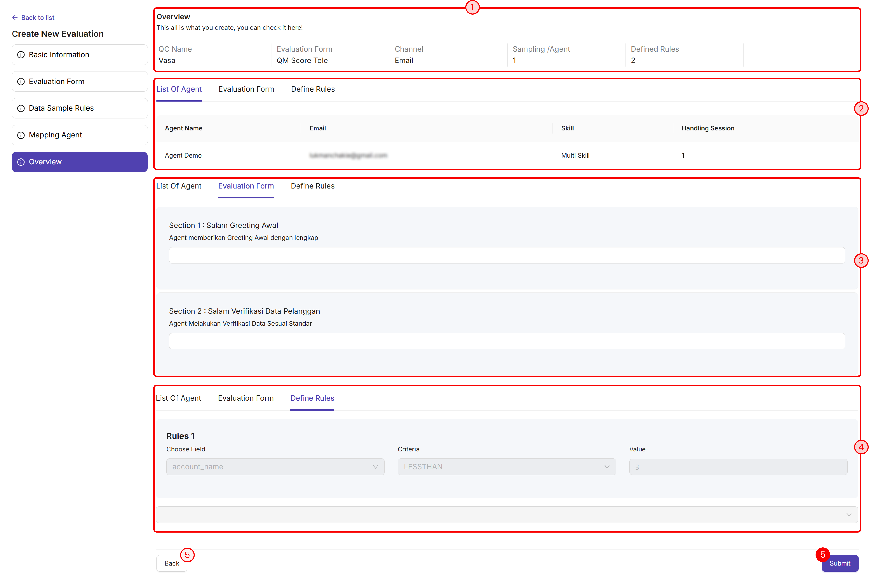Click the info icon next to Mapping Agent
Image resolution: width=871 pixels, height=588 pixels.
tap(21, 135)
